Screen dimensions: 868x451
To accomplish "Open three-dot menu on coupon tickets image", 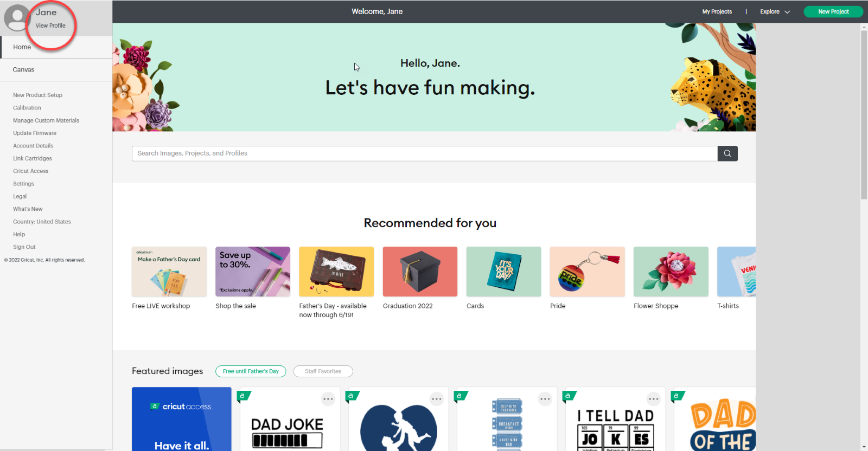I will click(x=545, y=399).
